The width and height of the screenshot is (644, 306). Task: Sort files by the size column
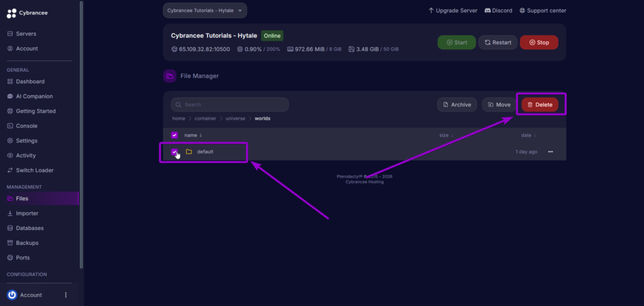[446, 135]
